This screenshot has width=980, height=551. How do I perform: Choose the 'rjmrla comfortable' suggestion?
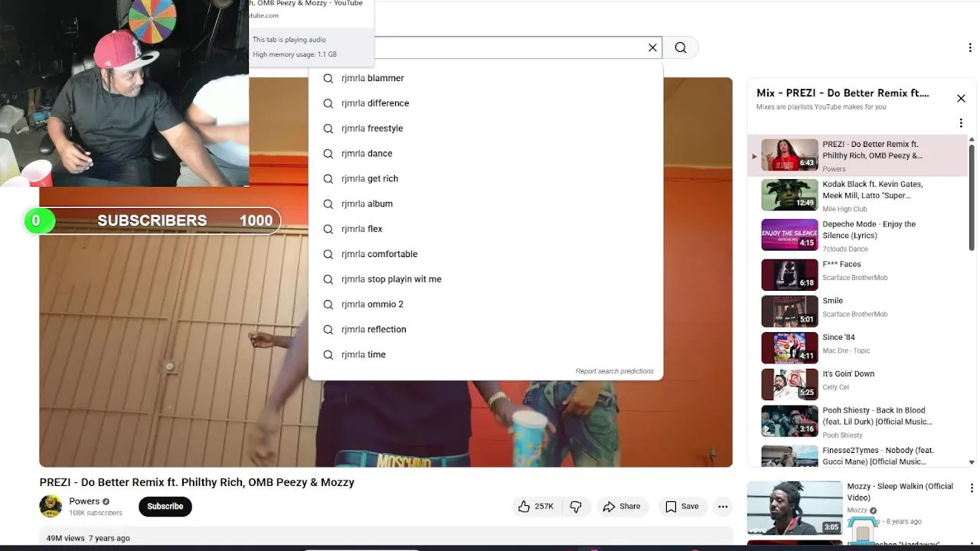[485, 254]
